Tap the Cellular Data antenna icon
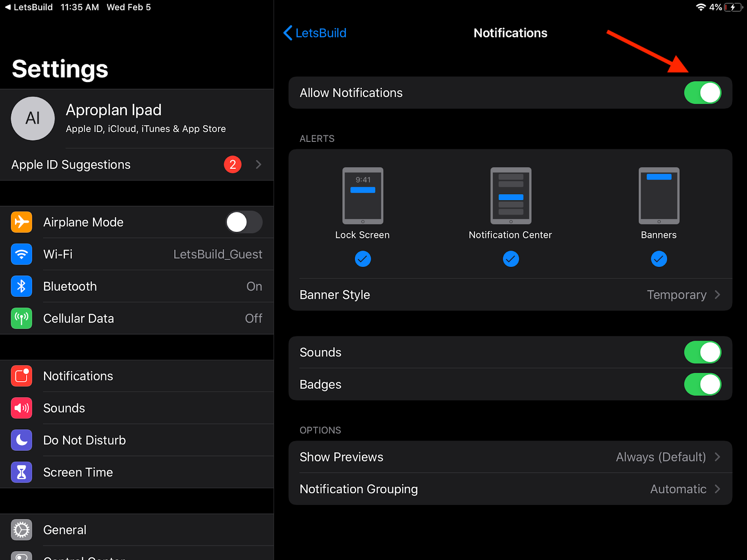The width and height of the screenshot is (747, 560). point(21,318)
